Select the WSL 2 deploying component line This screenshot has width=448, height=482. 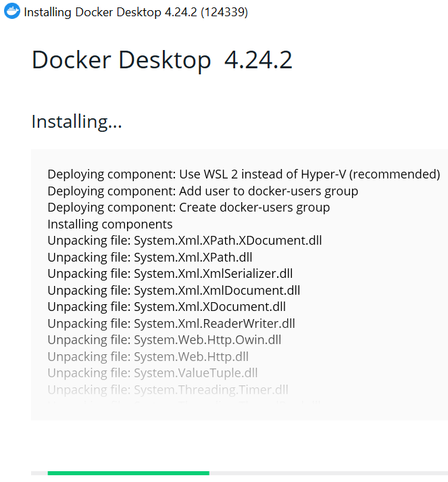click(244, 174)
